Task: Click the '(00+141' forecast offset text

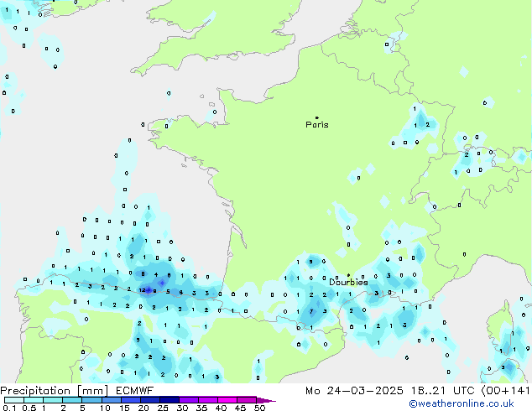Action: tap(505, 391)
